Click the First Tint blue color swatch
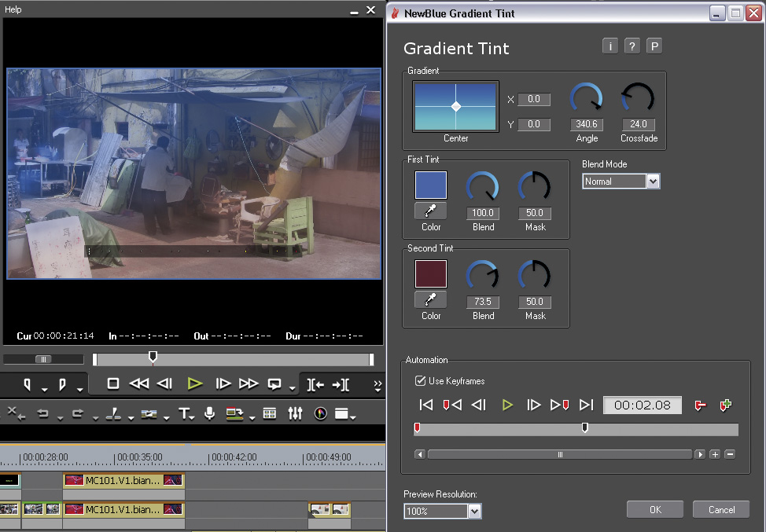 pyautogui.click(x=431, y=185)
